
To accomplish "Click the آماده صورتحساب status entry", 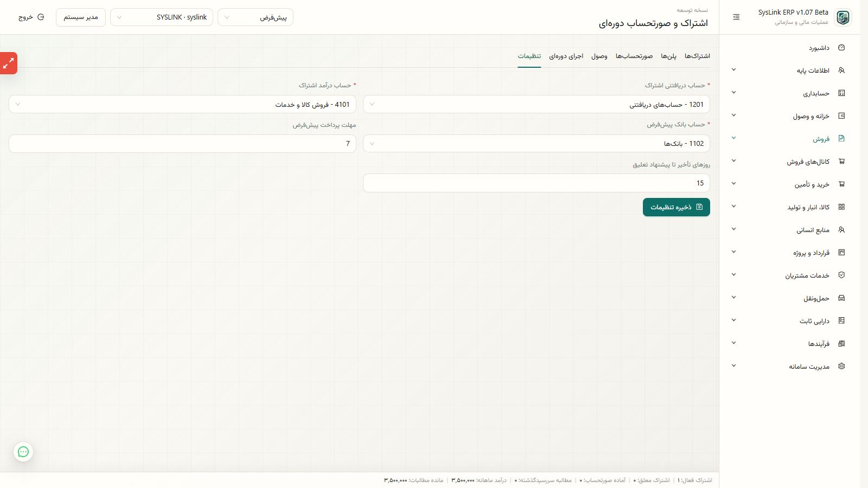I will point(602,480).
